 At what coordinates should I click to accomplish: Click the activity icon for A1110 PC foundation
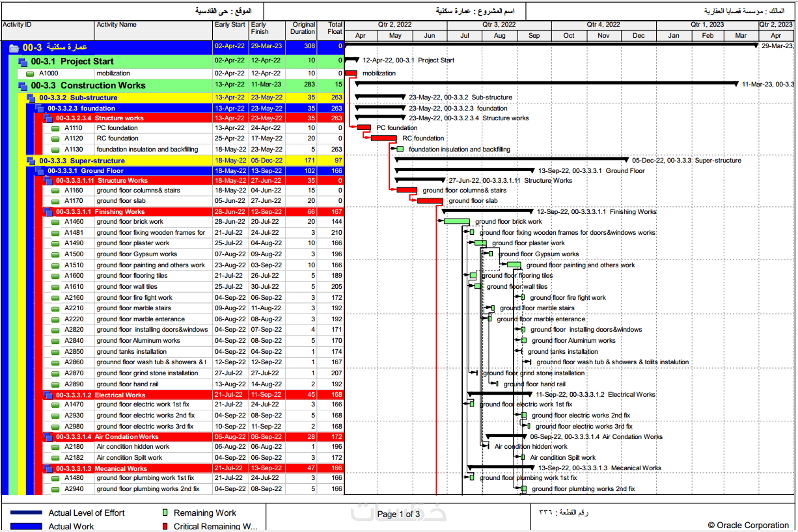(55, 129)
